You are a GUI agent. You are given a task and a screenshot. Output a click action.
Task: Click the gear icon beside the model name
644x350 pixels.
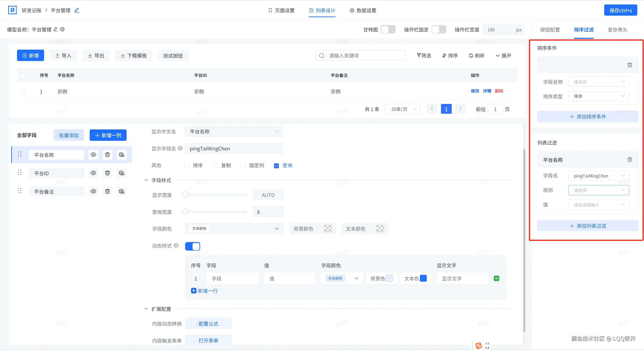point(63,29)
